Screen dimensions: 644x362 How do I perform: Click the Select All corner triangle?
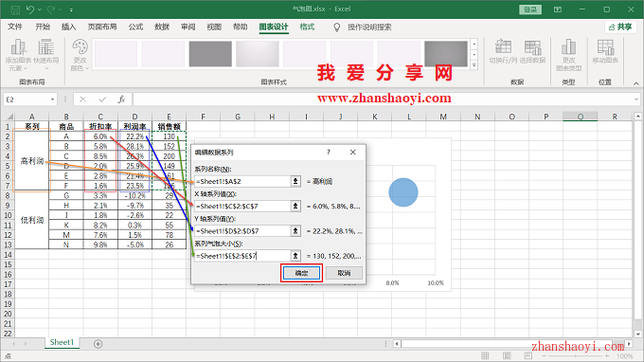click(9, 117)
